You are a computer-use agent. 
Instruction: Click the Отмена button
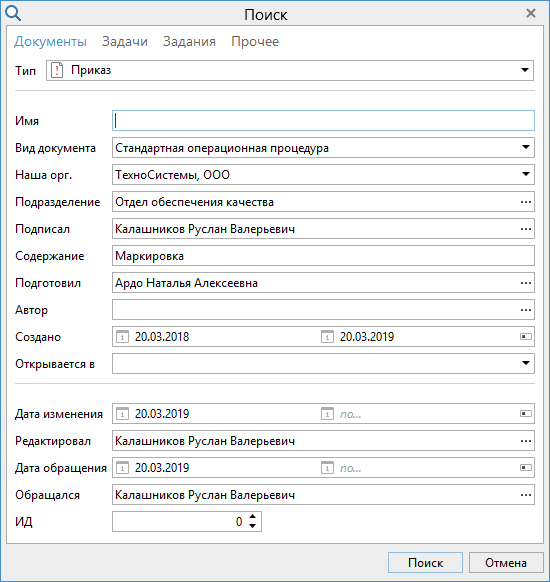pyautogui.click(x=506, y=563)
